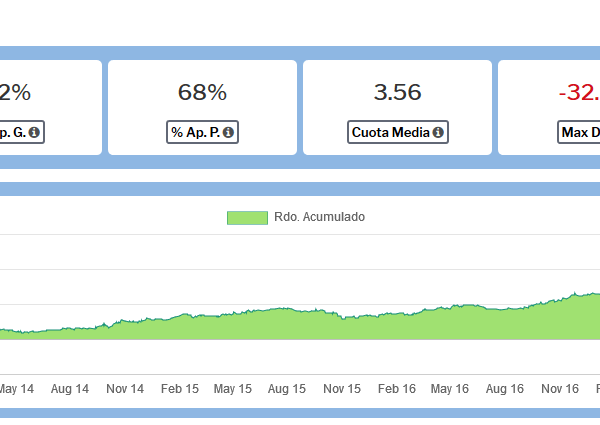Click the May 16 axis label
This screenshot has width=600, height=425.
(x=450, y=389)
